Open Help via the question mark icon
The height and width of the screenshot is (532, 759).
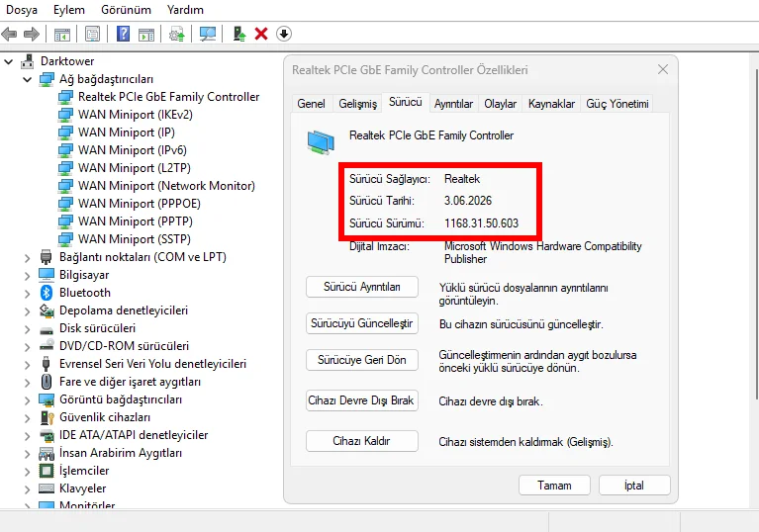pyautogui.click(x=123, y=34)
